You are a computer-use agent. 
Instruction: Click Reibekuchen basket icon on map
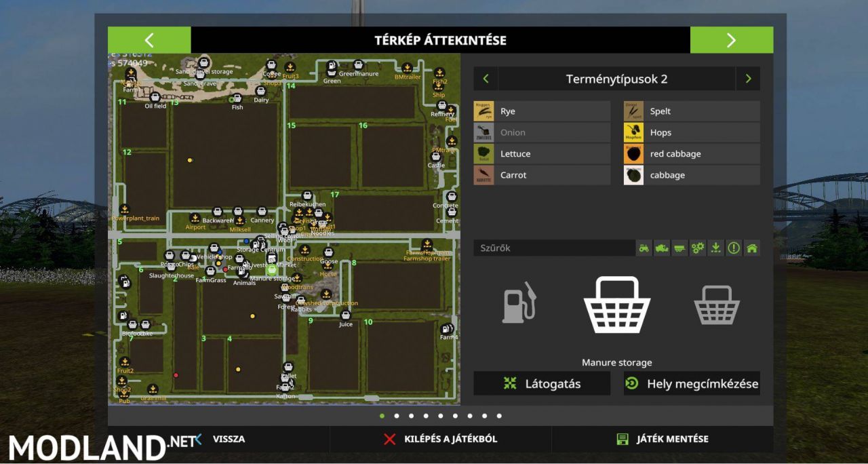307,195
